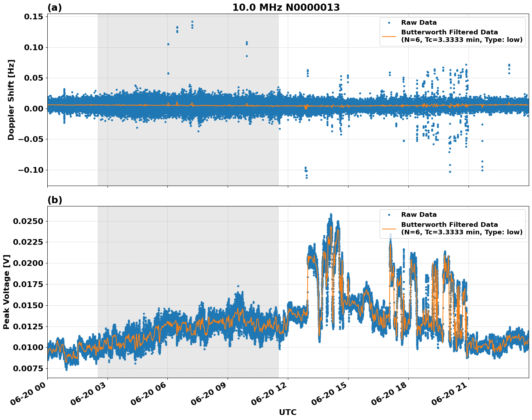The image size is (532, 420).
Task: Select a blue scatter outlier near 0.15 Hz
Action: (x=192, y=22)
